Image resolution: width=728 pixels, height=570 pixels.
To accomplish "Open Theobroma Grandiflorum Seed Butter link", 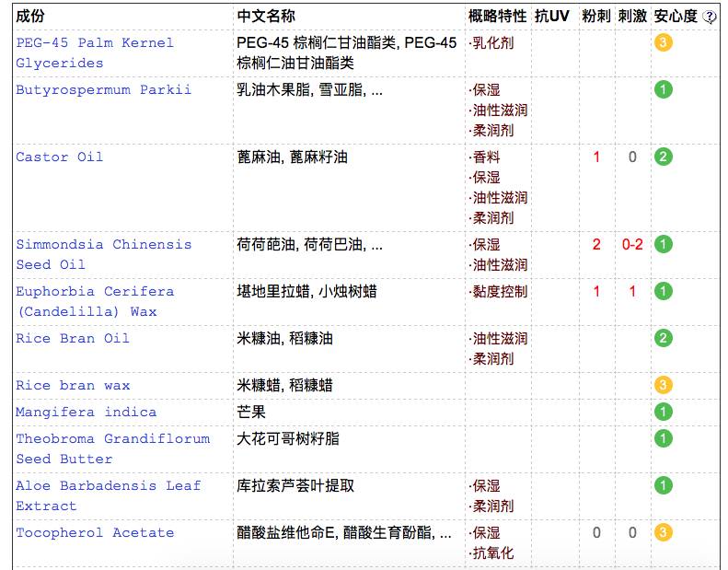I will [113, 448].
